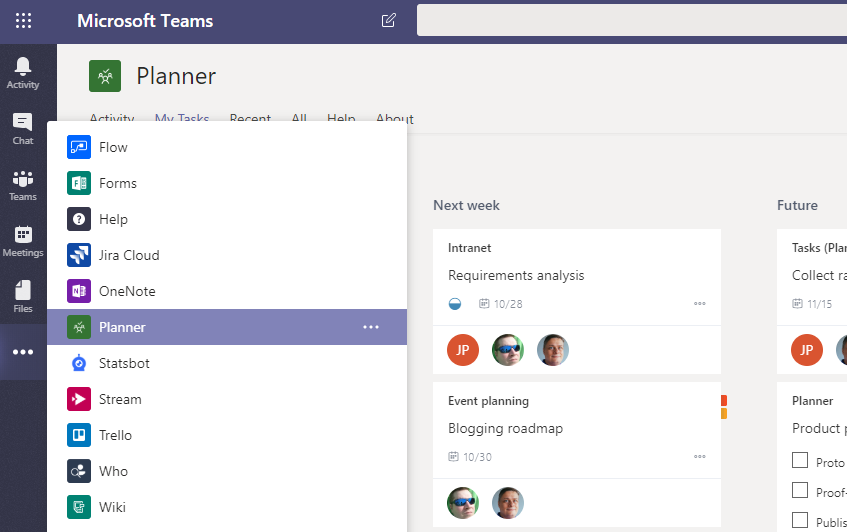Click the search box in title bar
The image size is (847, 532).
[x=630, y=21]
